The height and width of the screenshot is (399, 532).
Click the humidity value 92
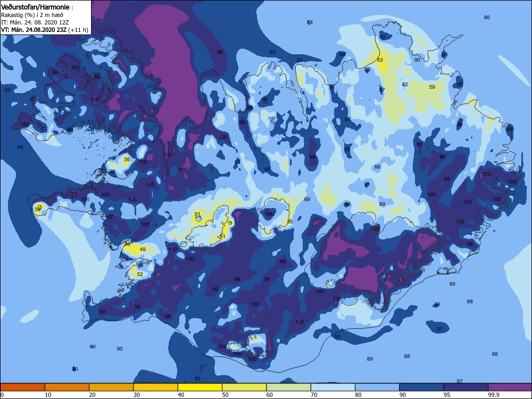pos(347,149)
